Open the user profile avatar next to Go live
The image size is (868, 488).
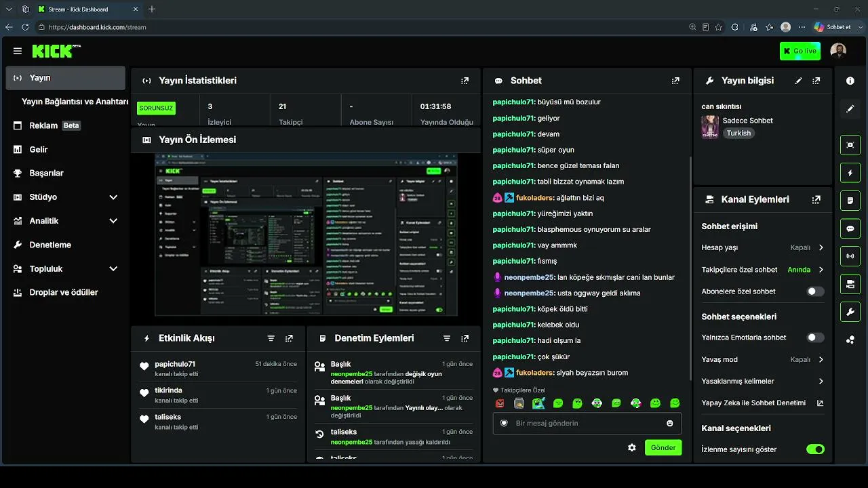click(839, 51)
